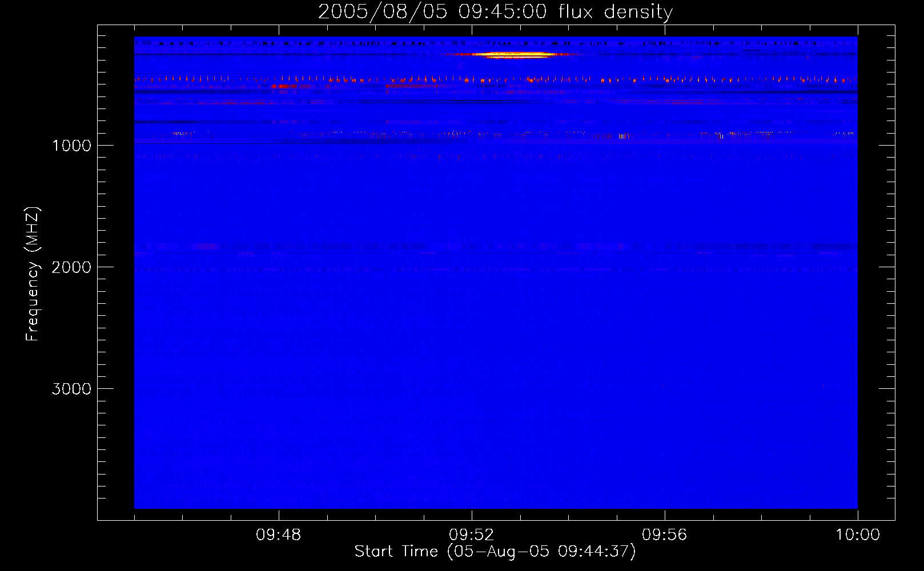Viewport: 924px width, 571px height.
Task: Select the 'Frequency (MHZ)' y-axis label
Action: point(33,274)
